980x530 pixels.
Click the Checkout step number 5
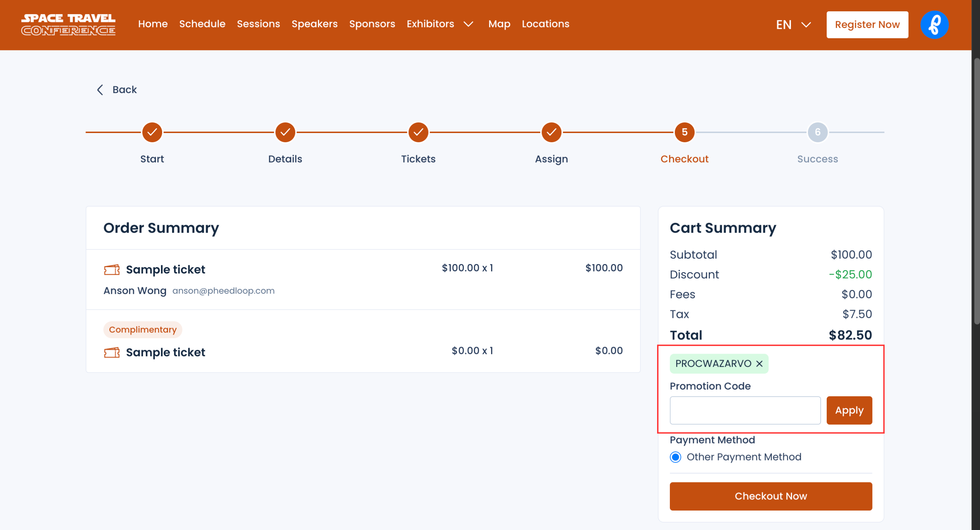point(684,132)
